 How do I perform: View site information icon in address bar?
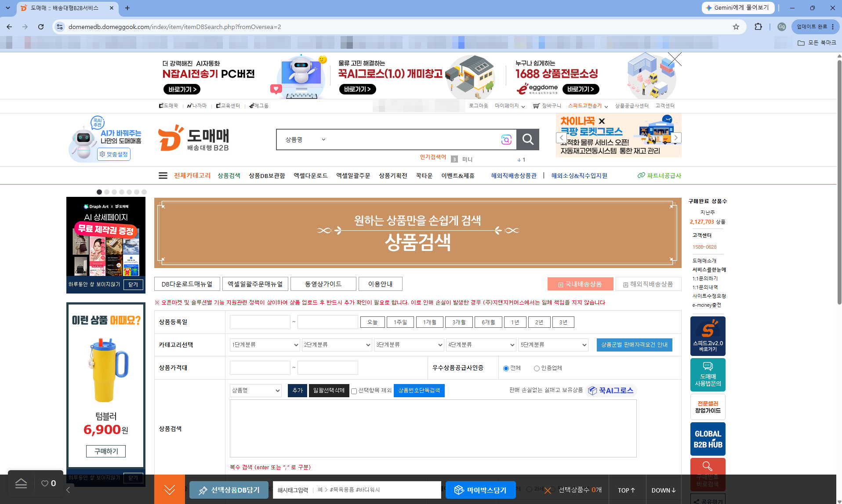click(x=60, y=27)
